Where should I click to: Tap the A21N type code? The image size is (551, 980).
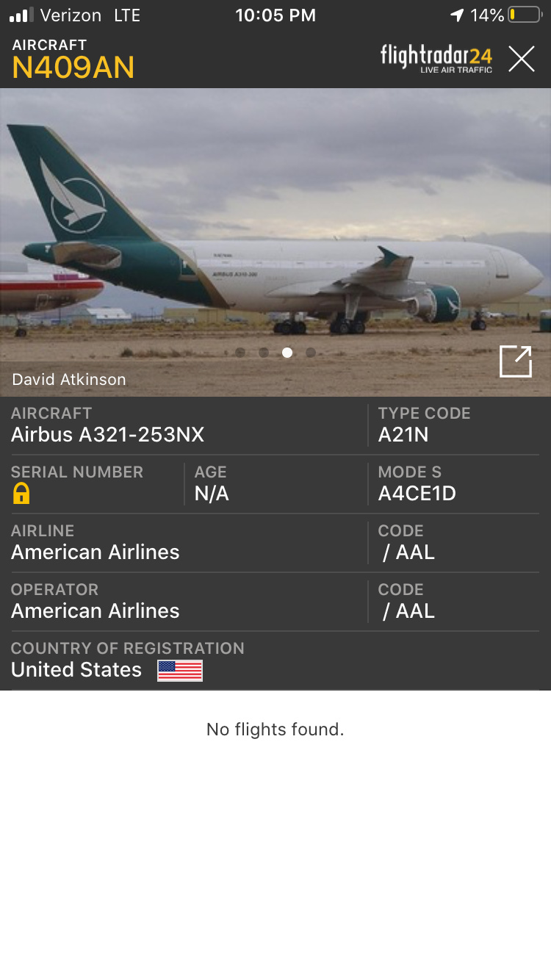(403, 435)
